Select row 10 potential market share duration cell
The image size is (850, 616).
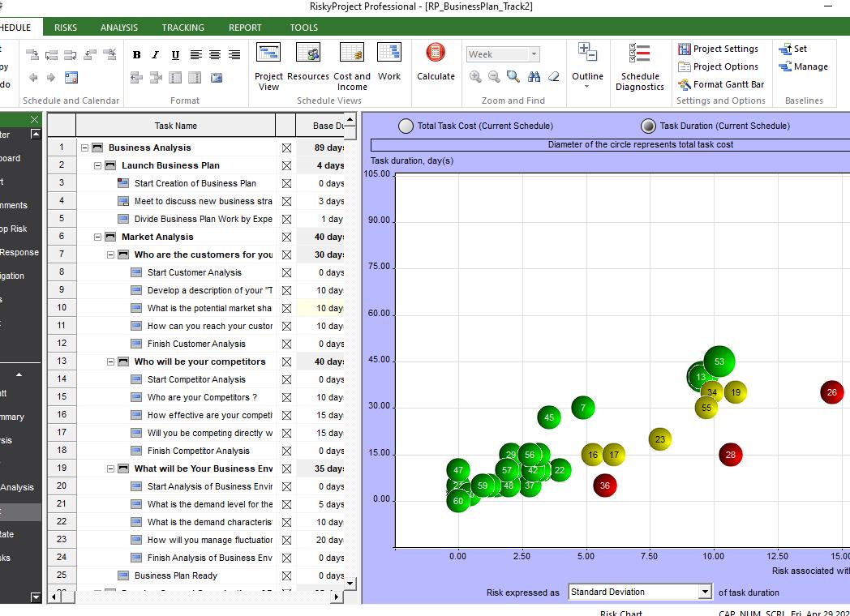tap(320, 308)
